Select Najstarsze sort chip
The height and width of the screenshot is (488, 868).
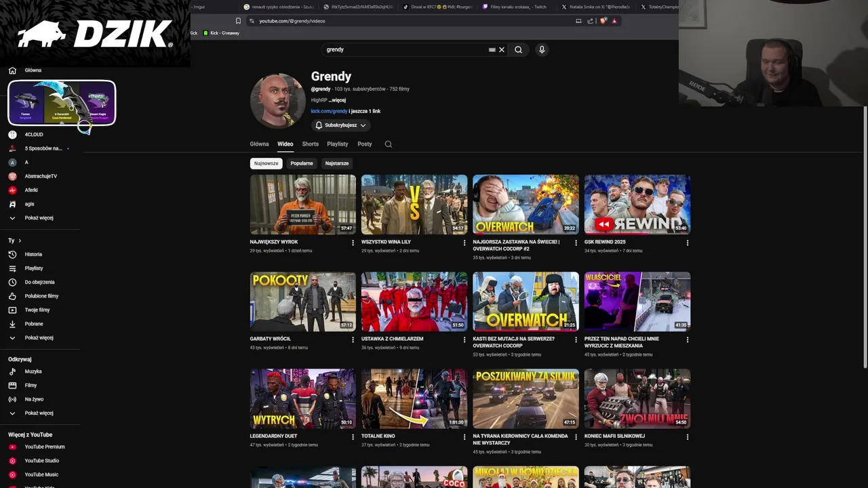point(336,163)
